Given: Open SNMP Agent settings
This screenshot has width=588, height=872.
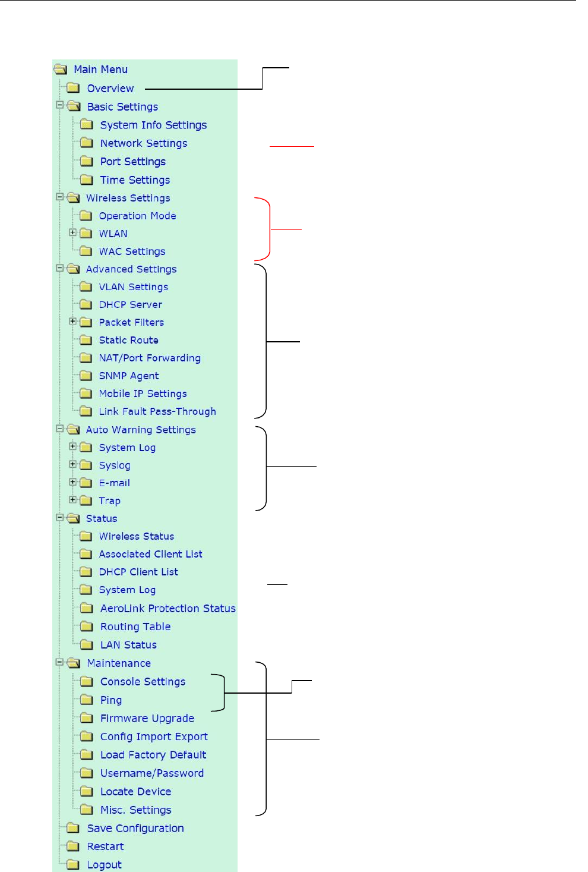Looking at the screenshot, I should click(129, 376).
